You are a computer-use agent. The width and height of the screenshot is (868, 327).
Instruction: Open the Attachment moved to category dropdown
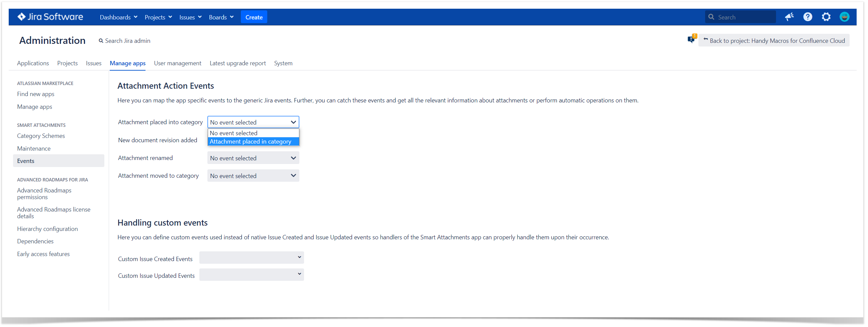pyautogui.click(x=253, y=176)
